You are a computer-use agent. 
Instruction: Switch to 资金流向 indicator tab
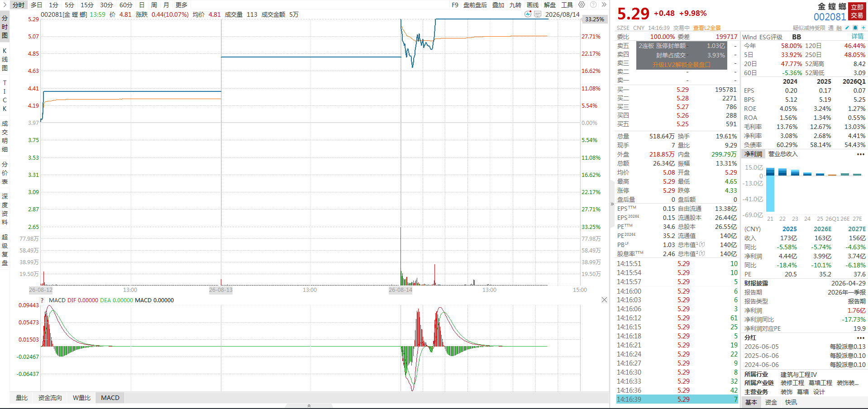point(50,398)
